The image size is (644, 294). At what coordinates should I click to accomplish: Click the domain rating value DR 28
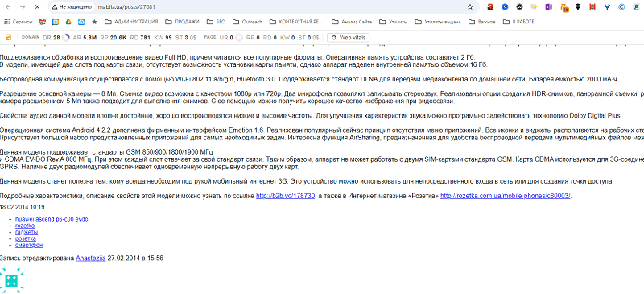pyautogui.click(x=52, y=37)
